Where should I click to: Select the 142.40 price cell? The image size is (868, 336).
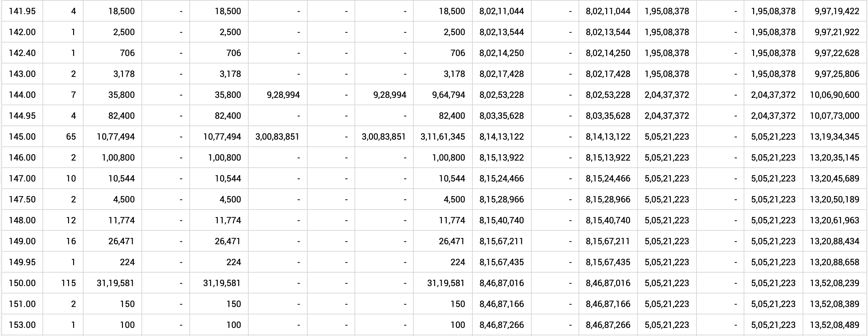point(22,53)
